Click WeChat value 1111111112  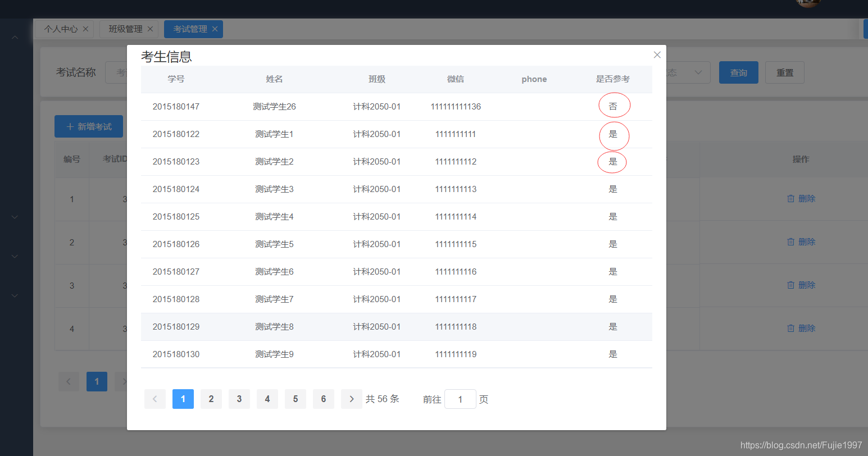456,162
